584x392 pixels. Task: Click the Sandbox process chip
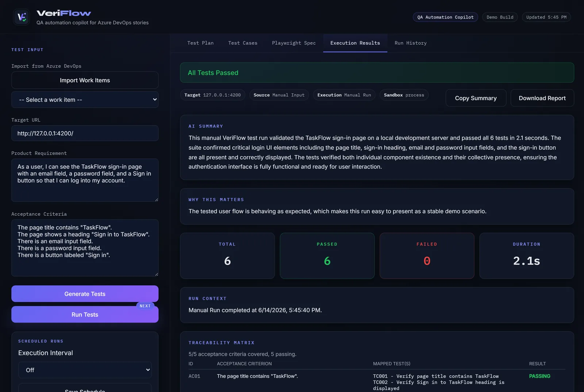tap(404, 95)
